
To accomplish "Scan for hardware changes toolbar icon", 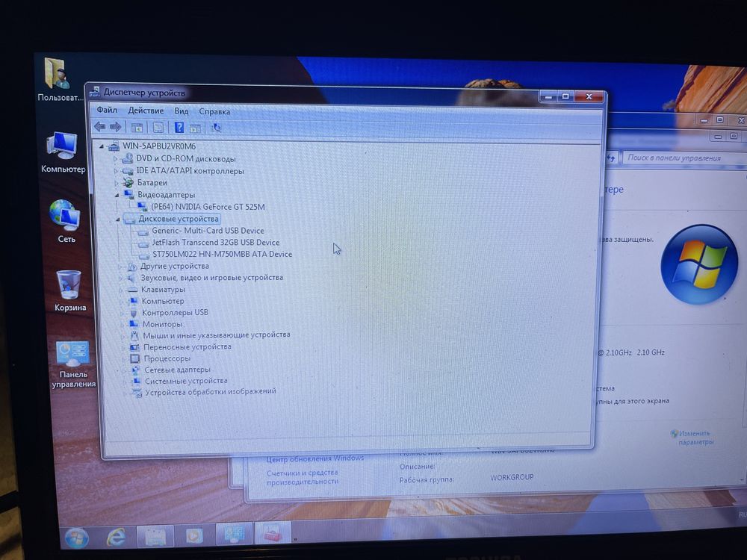I will [216, 128].
